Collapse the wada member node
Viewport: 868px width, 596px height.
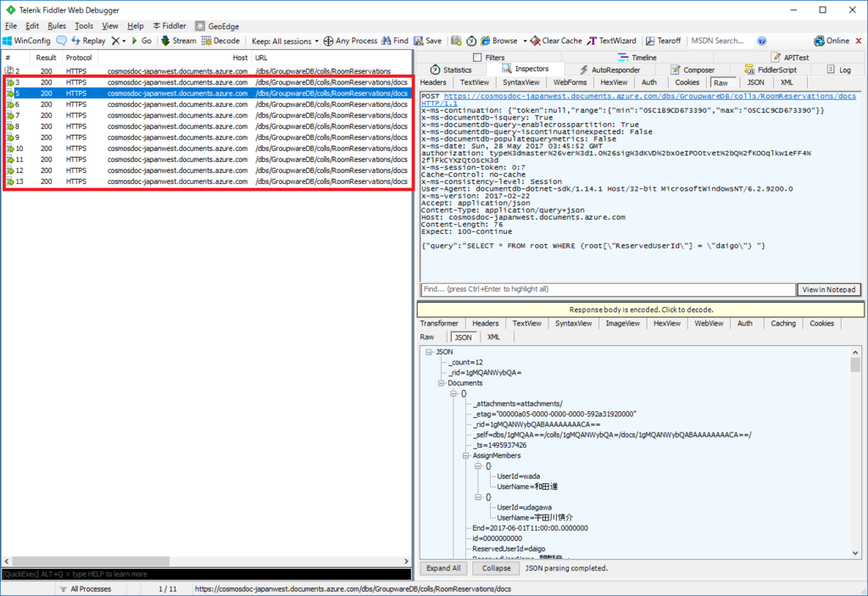click(x=478, y=465)
